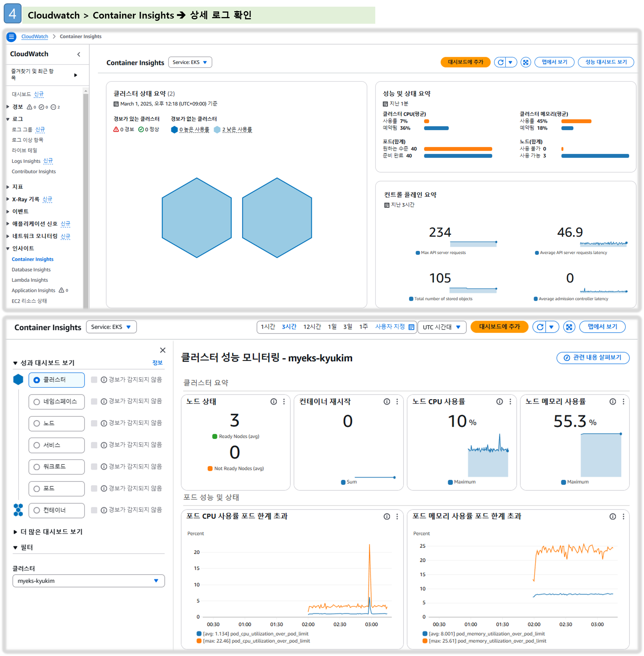Open the Service: EKS dropdown in lower dashboard
This screenshot has height=656, width=644.
point(111,327)
